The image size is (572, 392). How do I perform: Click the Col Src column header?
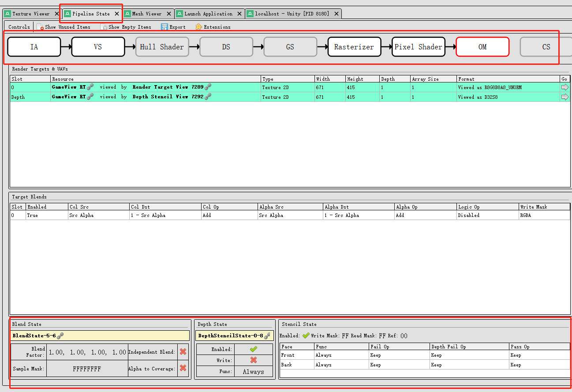(x=99, y=206)
